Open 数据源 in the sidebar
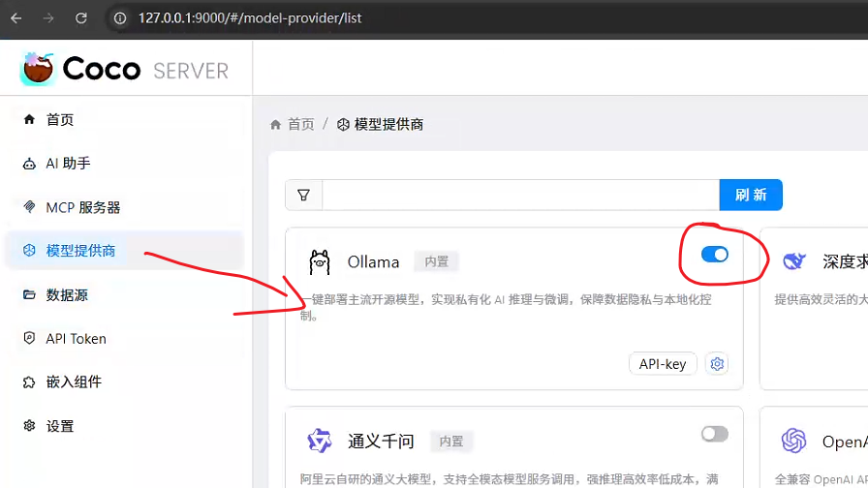Viewport: 868px width, 488px height. coord(67,295)
